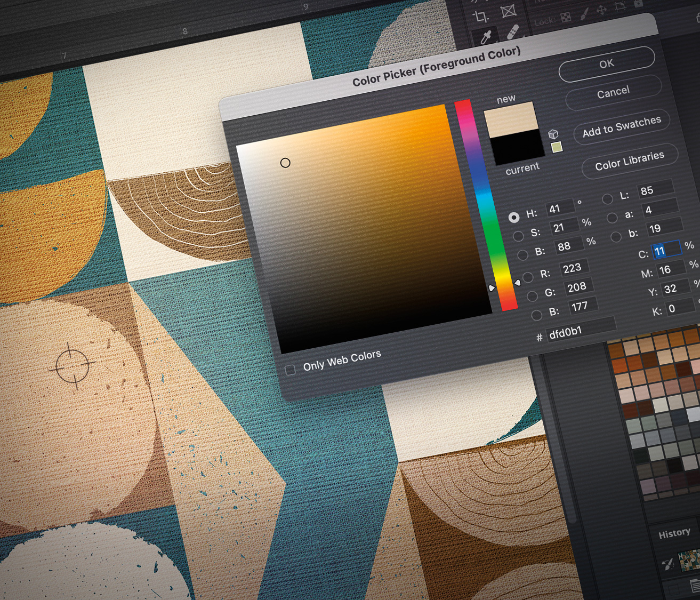Screen dimensions: 700x600
Task: Click the right hue slider arrow handle
Action: [517, 283]
